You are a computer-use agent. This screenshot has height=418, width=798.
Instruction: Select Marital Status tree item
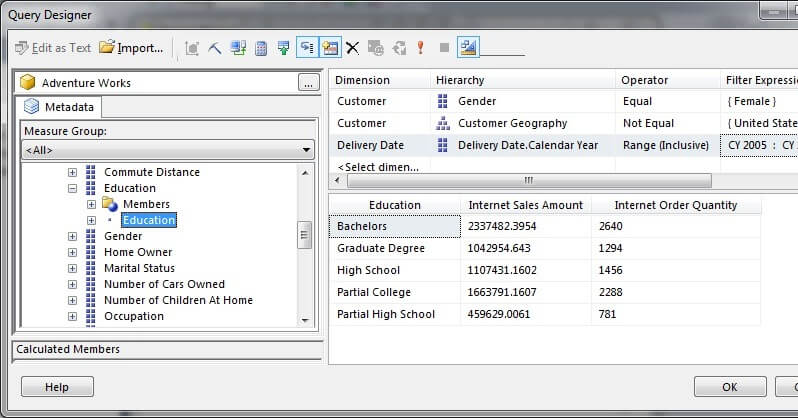(x=139, y=268)
